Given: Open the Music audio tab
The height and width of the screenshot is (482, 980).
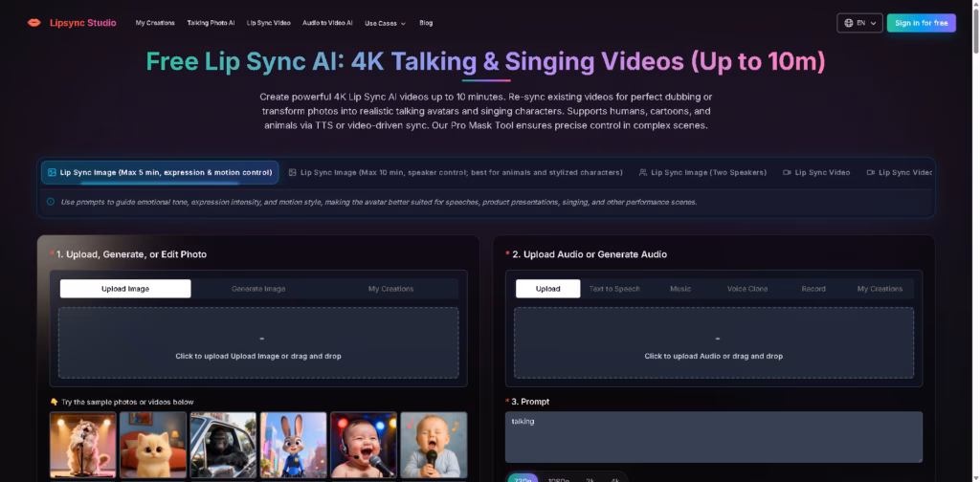Looking at the screenshot, I should pyautogui.click(x=680, y=289).
